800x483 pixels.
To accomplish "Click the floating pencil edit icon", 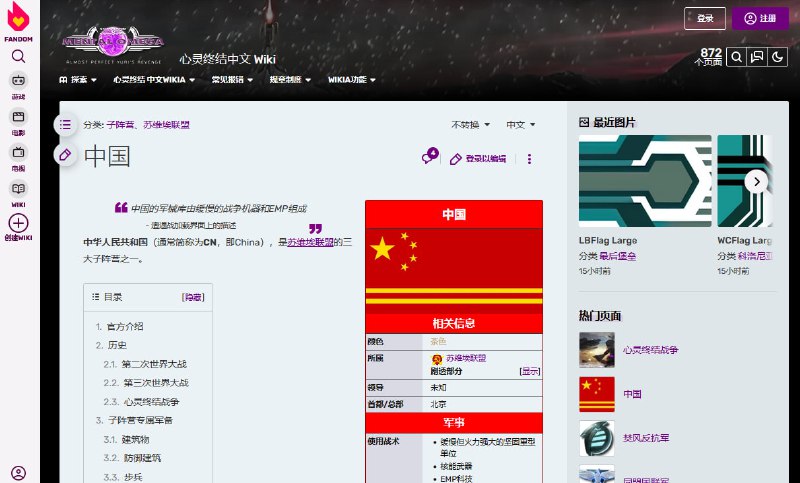I will coord(65,155).
